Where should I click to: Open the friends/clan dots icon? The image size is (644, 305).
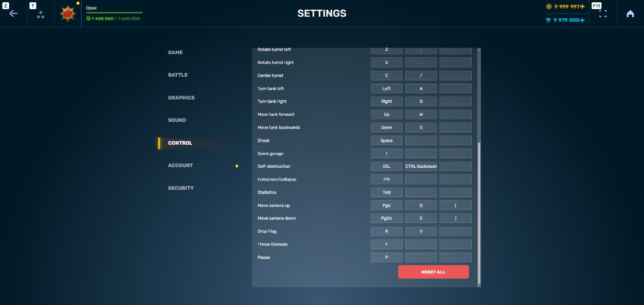click(40, 14)
